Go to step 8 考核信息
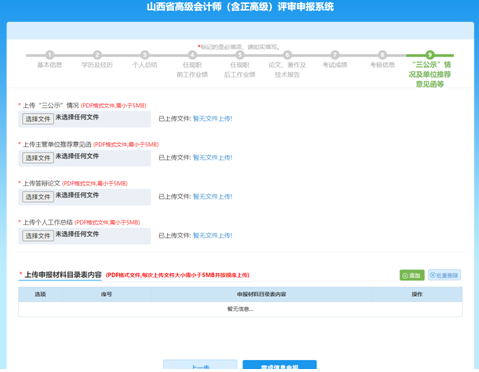 (x=382, y=55)
